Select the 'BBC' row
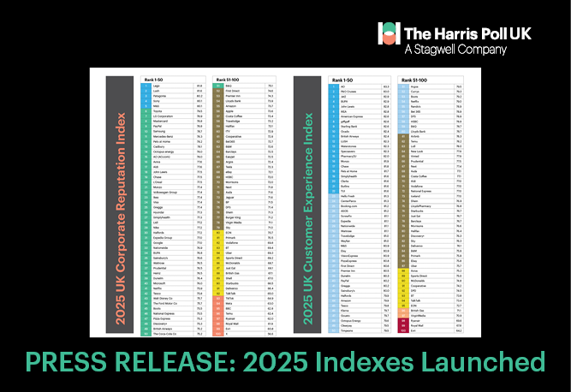Image resolution: width=571 pixels, height=392 pixels. pos(244,309)
